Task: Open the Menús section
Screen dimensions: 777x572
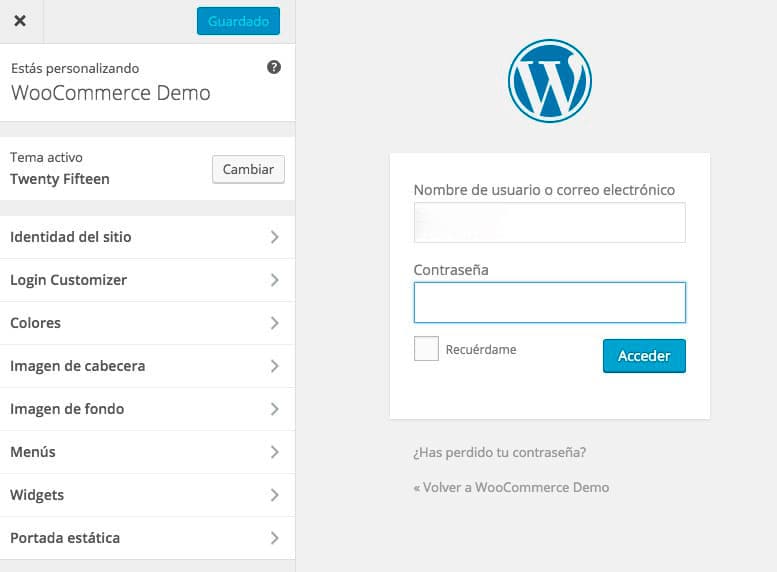Action: (147, 452)
